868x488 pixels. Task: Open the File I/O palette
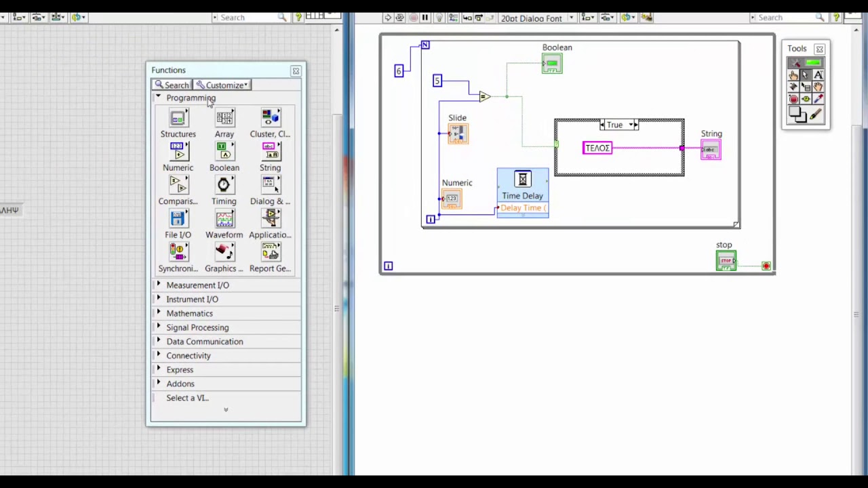[178, 219]
